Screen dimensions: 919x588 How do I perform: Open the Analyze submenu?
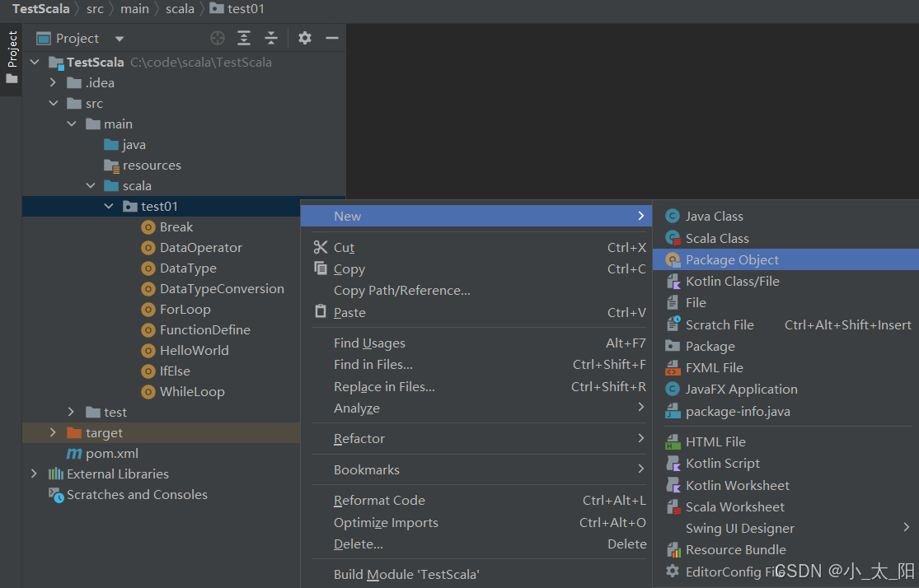476,408
